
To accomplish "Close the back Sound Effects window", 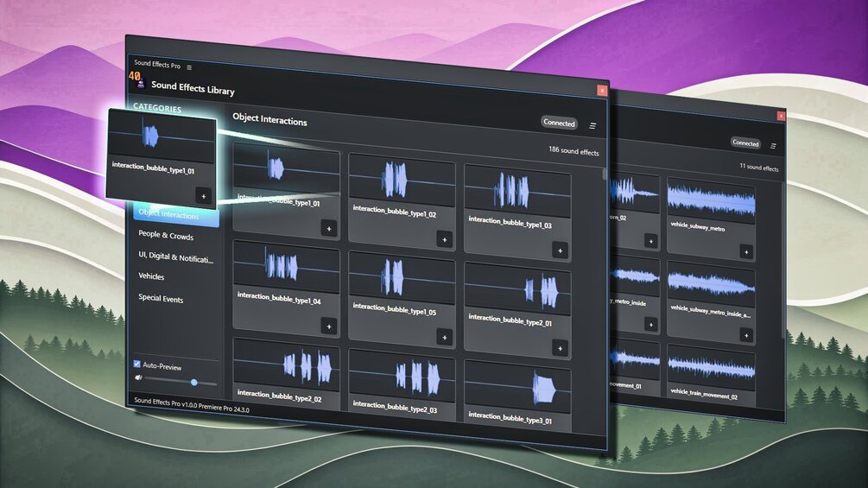I will coord(781,116).
